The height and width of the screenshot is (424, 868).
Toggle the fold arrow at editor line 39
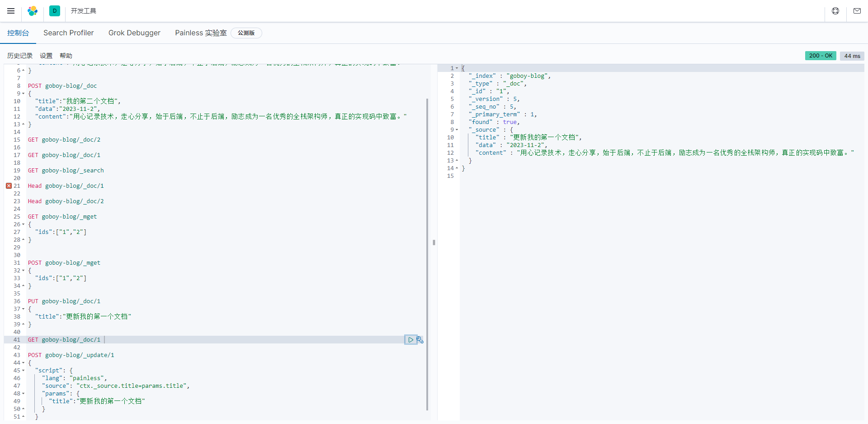24,324
